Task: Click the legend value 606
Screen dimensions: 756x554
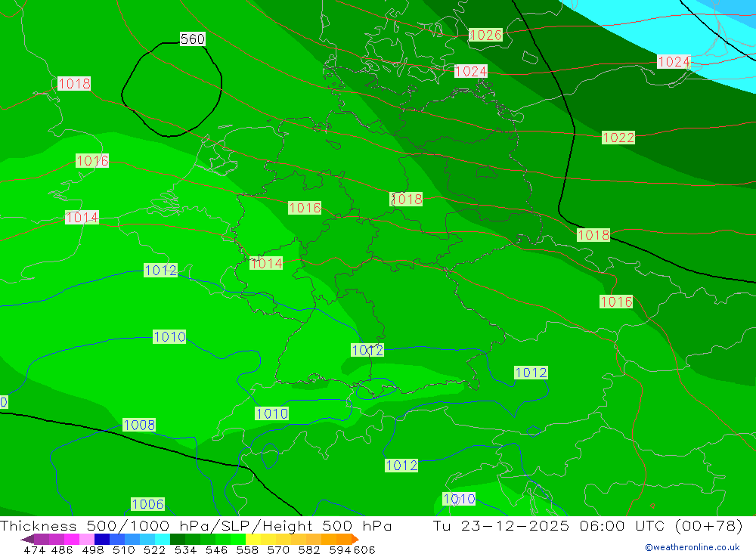Action: (364, 550)
